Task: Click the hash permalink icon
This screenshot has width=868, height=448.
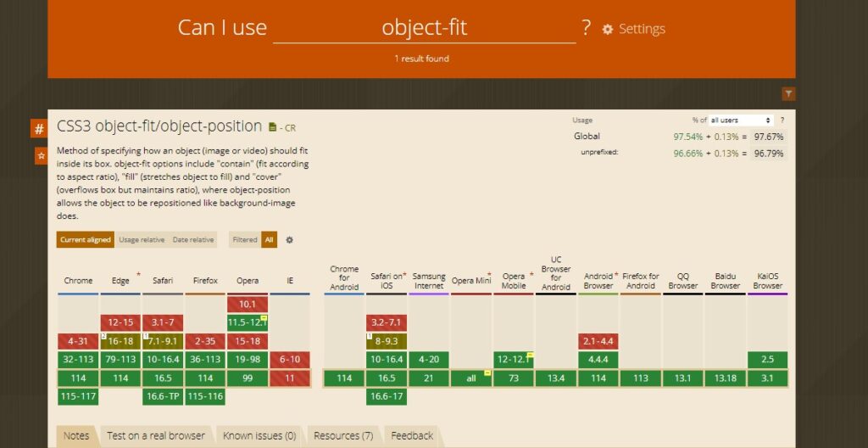Action: click(x=39, y=129)
